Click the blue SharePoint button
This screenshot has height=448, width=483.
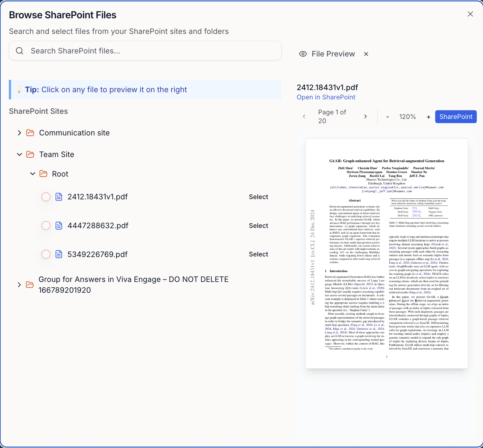tap(456, 117)
